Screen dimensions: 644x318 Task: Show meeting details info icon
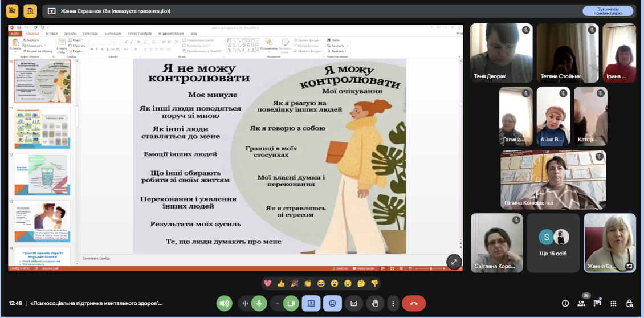pyautogui.click(x=565, y=304)
